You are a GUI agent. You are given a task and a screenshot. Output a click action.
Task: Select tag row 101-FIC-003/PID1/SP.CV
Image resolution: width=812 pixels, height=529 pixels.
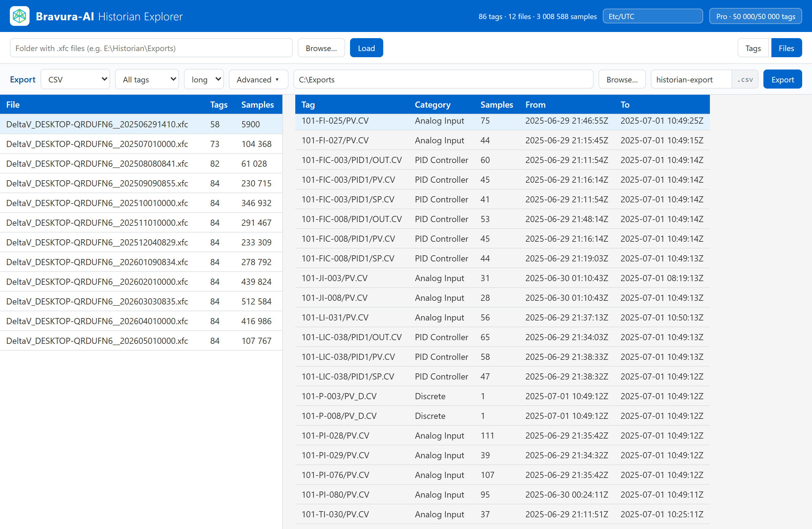(502, 199)
